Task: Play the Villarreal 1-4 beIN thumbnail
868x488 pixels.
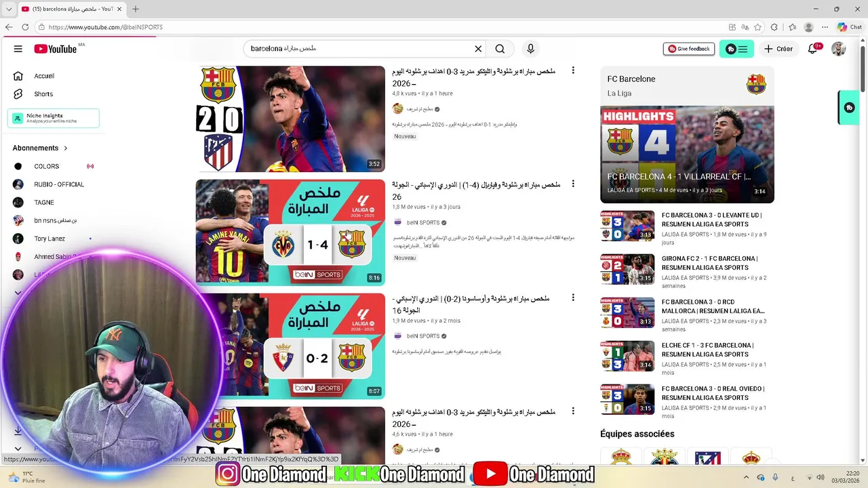Action: 290,232
